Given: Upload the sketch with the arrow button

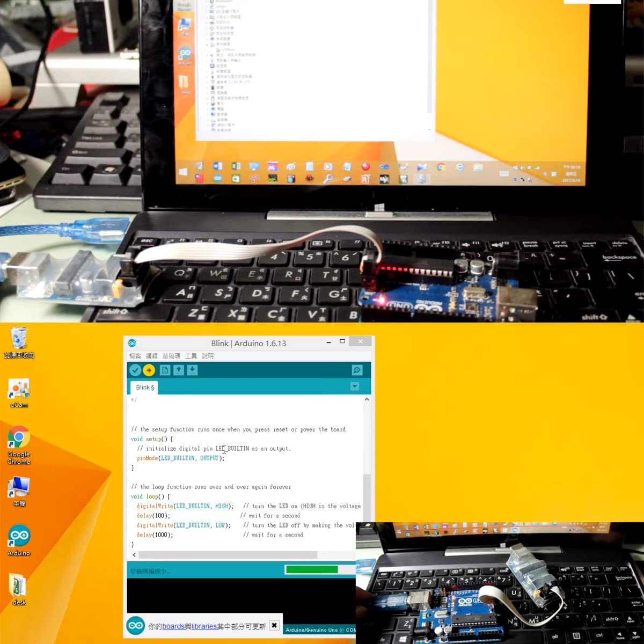Looking at the screenshot, I should click(149, 370).
